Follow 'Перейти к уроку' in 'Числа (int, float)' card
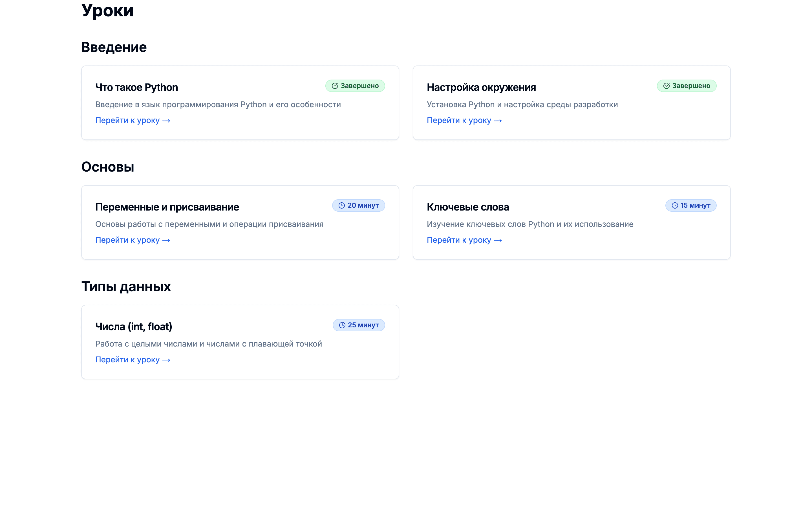The width and height of the screenshot is (812, 508). [x=133, y=360]
